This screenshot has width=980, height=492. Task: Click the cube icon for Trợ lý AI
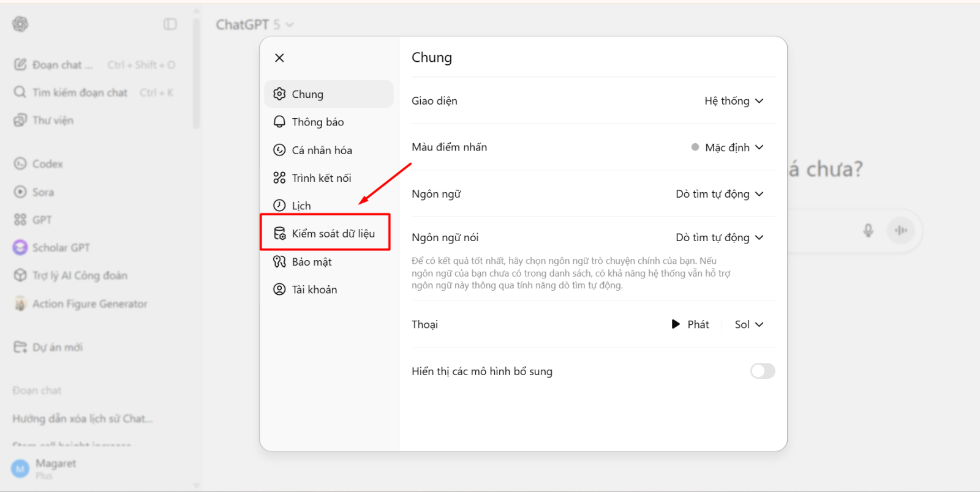[x=20, y=275]
